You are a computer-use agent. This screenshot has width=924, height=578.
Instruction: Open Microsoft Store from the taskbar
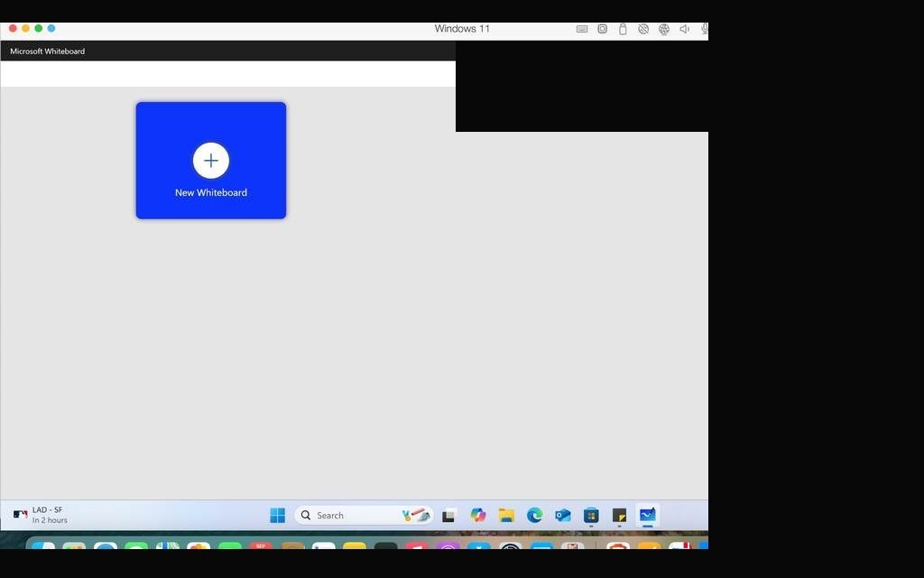pos(591,516)
